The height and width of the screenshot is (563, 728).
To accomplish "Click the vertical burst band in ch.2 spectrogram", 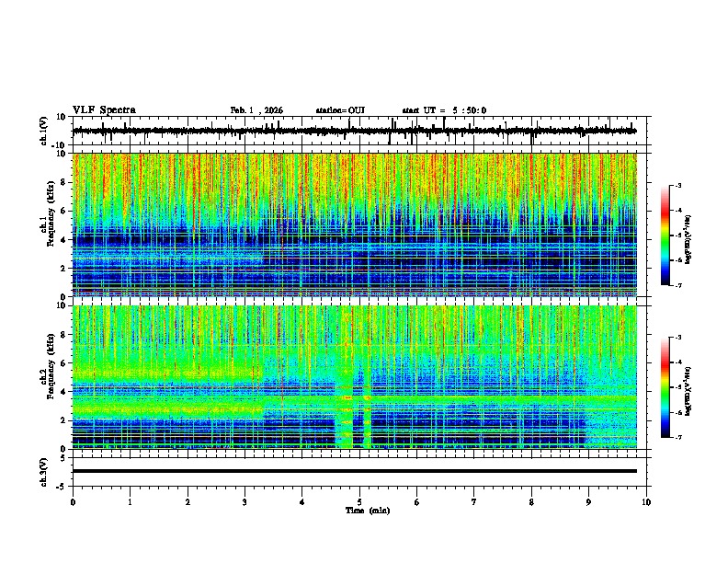I will [344, 377].
